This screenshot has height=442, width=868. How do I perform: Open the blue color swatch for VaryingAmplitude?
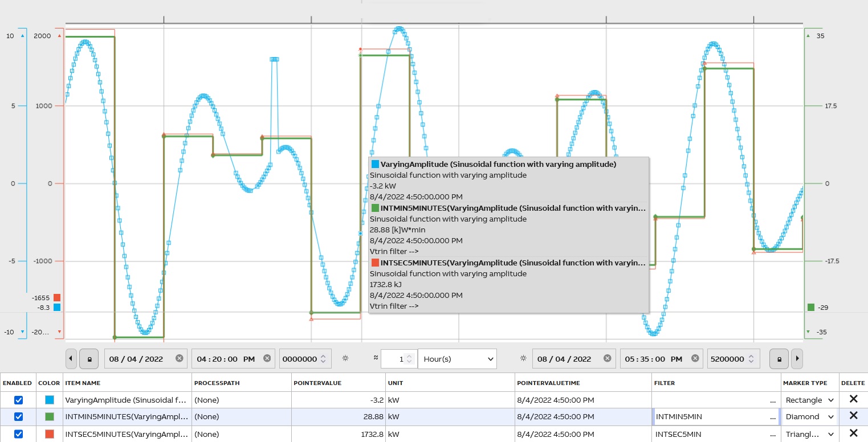pos(50,400)
